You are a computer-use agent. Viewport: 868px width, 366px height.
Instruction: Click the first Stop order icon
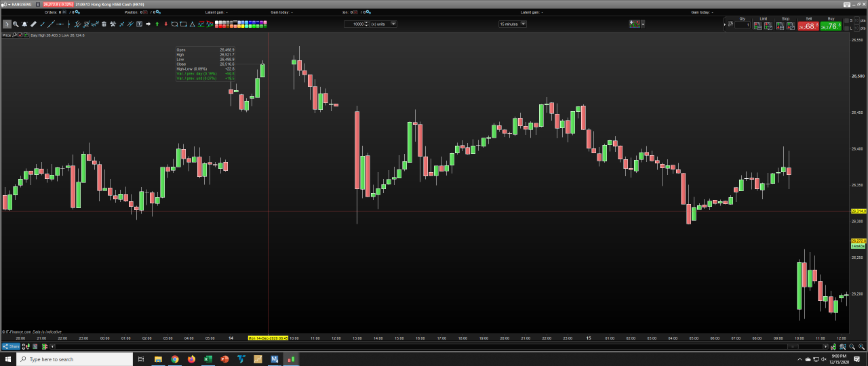tap(780, 26)
